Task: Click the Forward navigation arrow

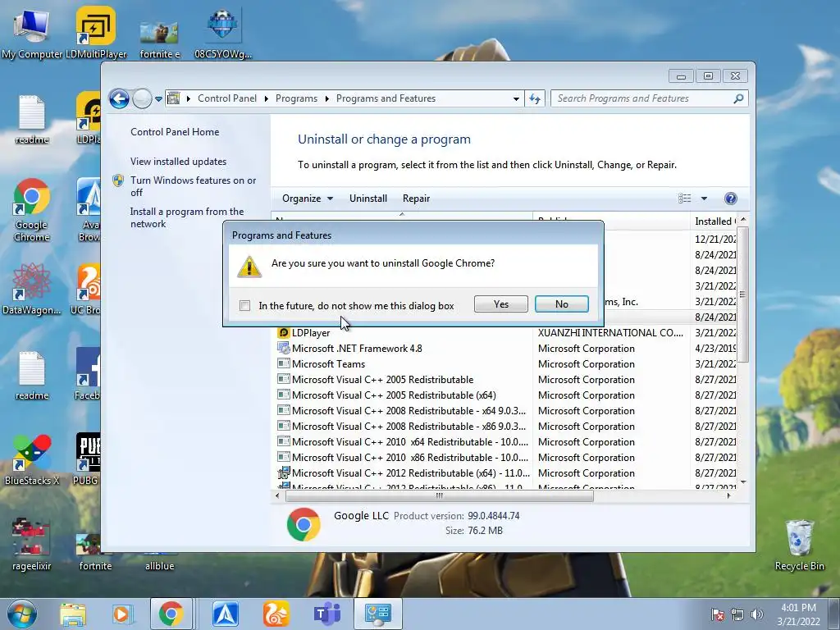Action: click(142, 98)
